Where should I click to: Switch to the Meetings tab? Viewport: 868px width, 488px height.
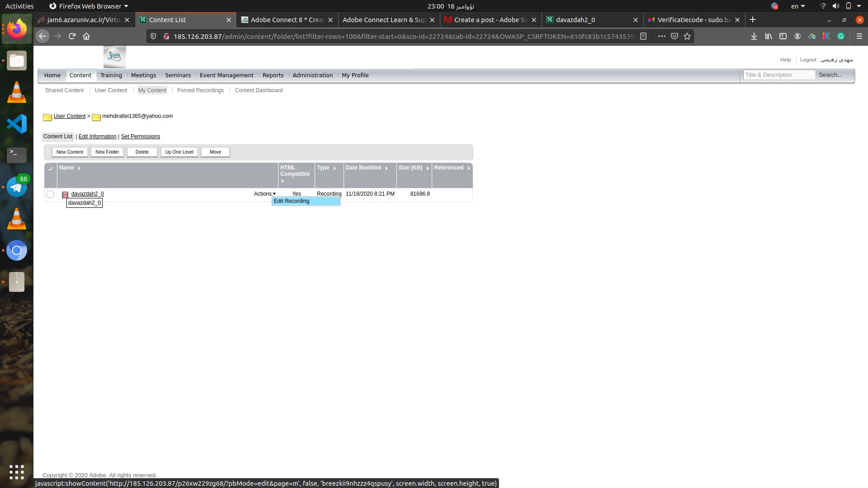[143, 75]
